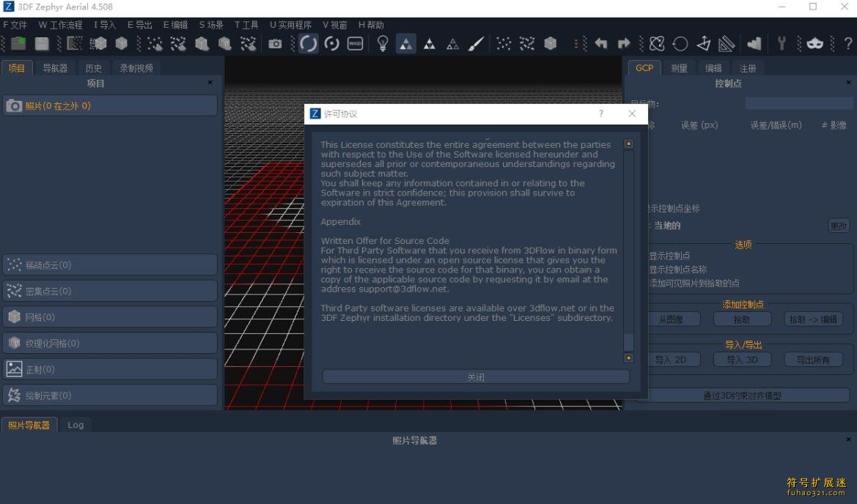Click the 导出所有 button
Viewport: 857px width, 504px height.
click(x=813, y=360)
